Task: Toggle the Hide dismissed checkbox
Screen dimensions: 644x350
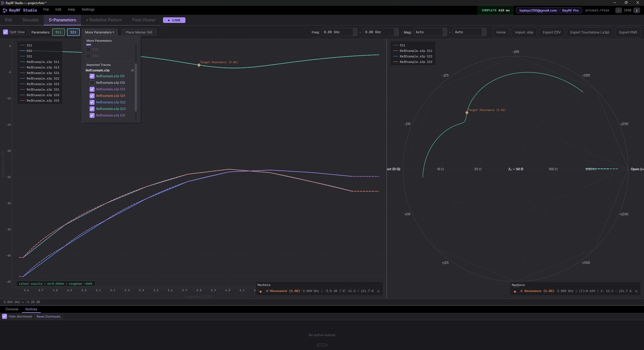Action: click(5, 317)
